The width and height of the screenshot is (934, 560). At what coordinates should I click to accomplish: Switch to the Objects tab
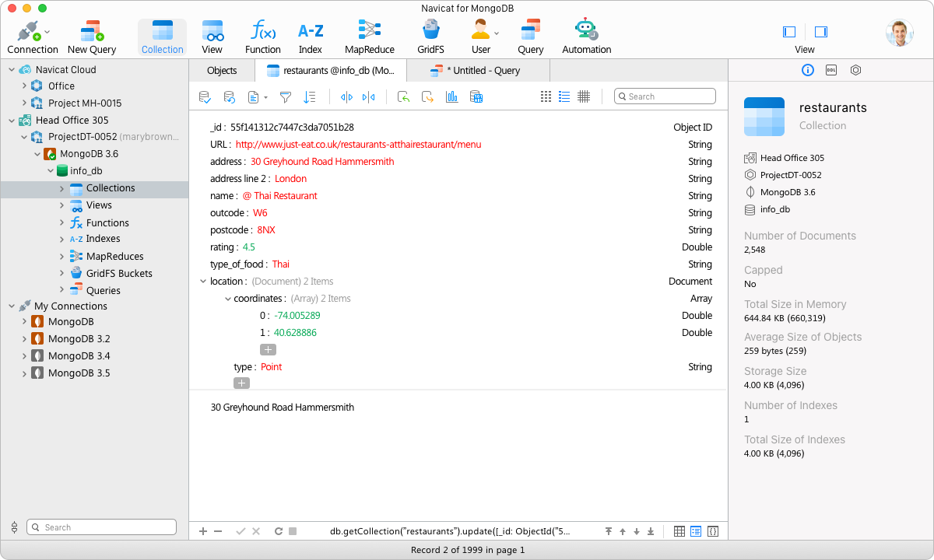[222, 71]
